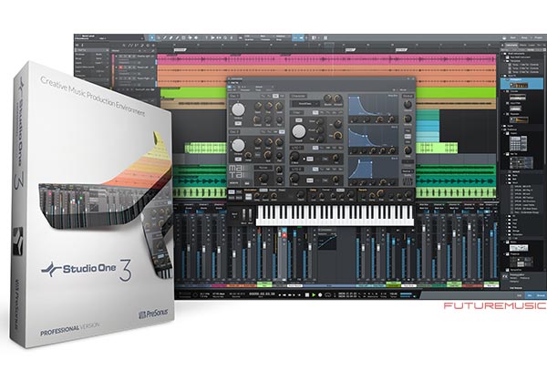Click the large Osc 1 octave knob
Screen dimensions: 547x392
(238, 109)
